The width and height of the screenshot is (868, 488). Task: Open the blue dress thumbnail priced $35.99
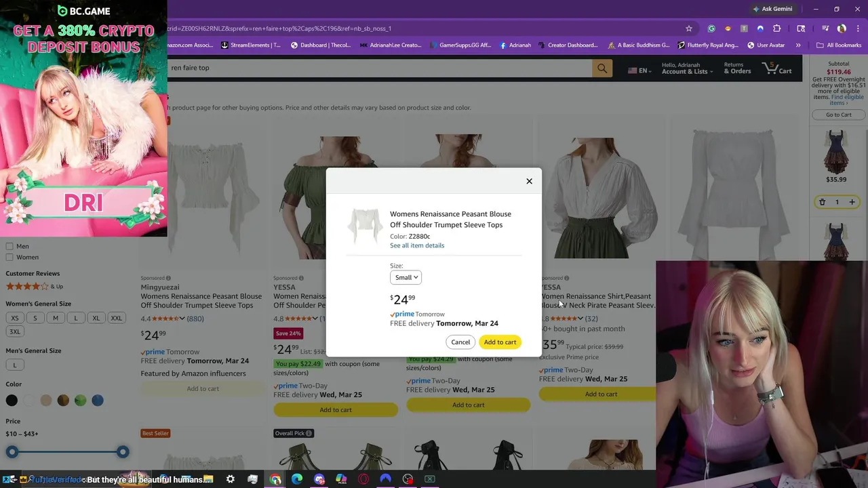tap(836, 152)
